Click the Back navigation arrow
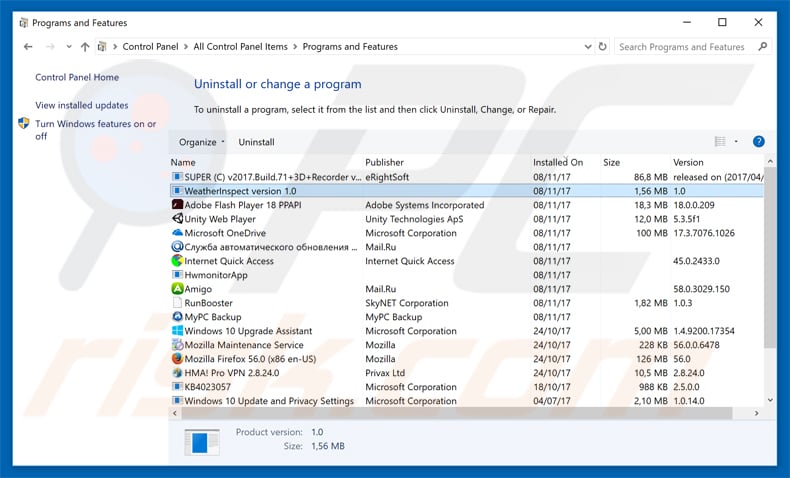790x478 pixels. pyautogui.click(x=28, y=47)
